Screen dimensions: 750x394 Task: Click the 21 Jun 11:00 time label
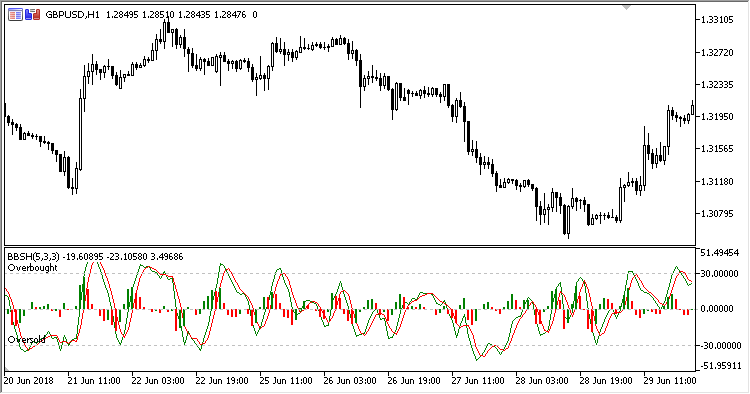(94, 381)
